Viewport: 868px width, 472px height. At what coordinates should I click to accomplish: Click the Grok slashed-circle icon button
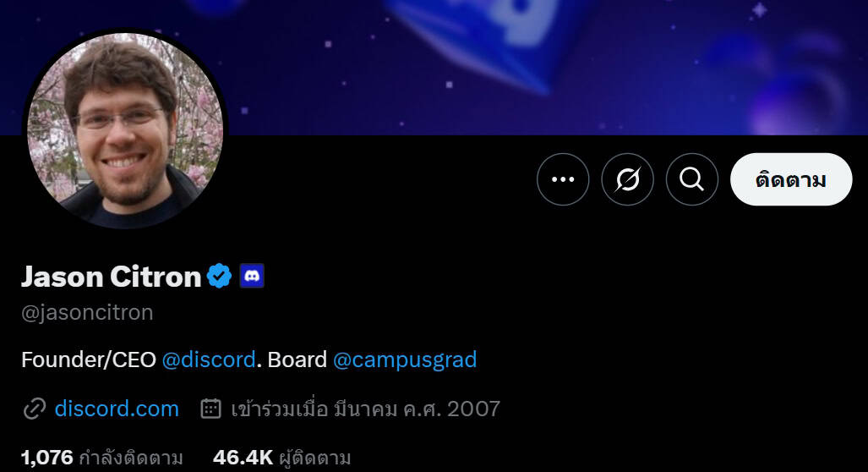point(628,179)
